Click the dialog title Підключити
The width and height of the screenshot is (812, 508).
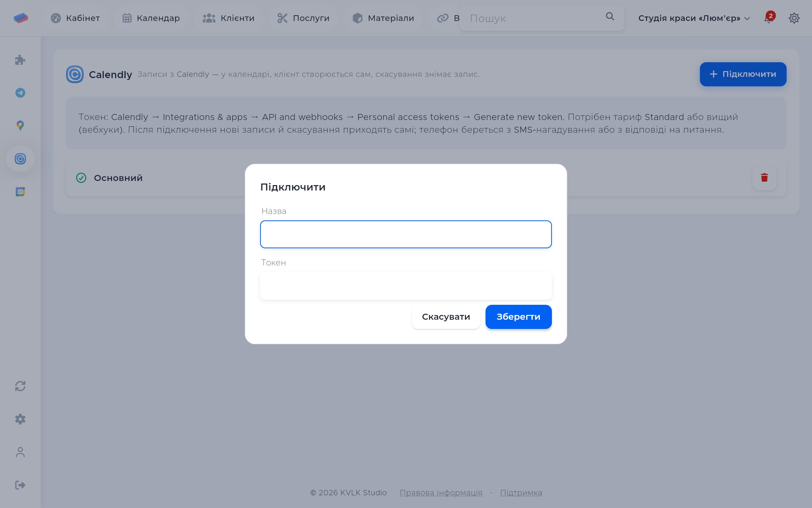[x=292, y=187]
